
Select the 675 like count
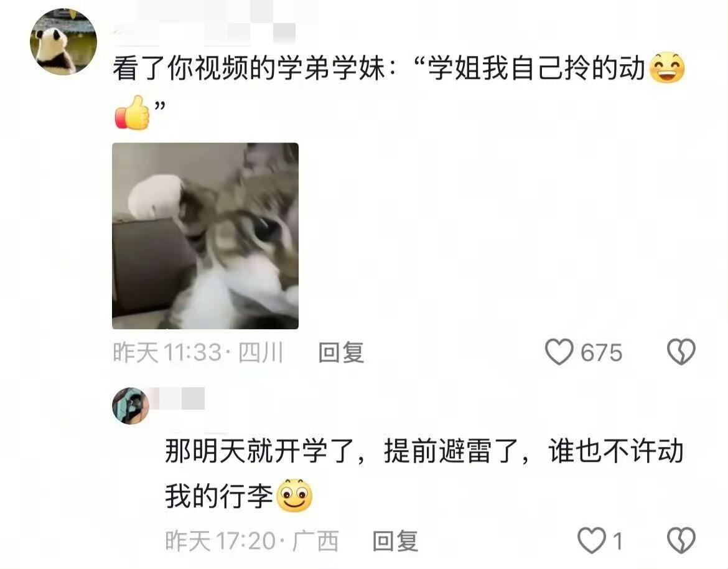click(x=601, y=352)
